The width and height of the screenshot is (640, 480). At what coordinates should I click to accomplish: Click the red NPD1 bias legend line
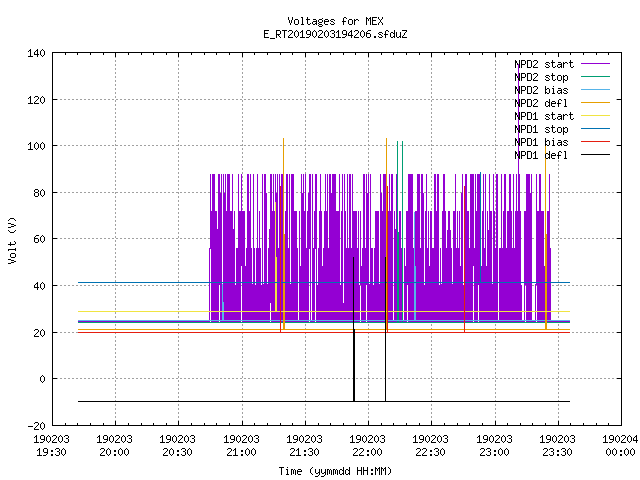pos(595,142)
